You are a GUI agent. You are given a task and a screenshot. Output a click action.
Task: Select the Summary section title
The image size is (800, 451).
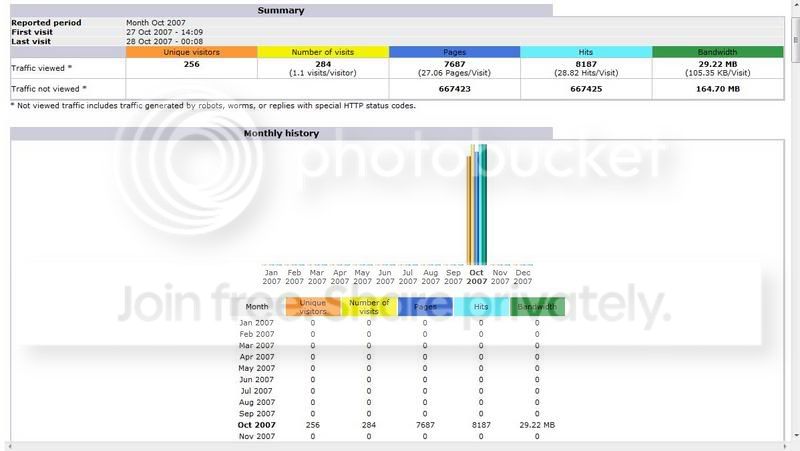[281, 10]
